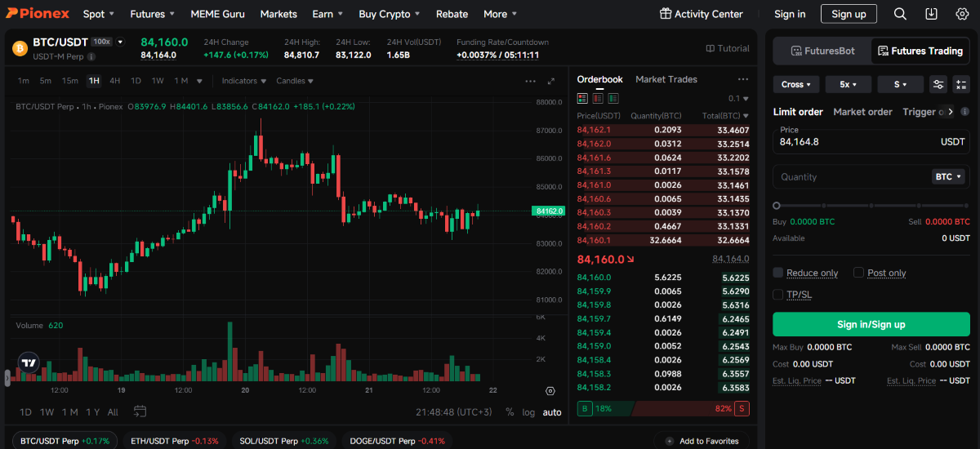Select the FuturesBot tab
The image size is (980, 449).
(x=823, y=51)
